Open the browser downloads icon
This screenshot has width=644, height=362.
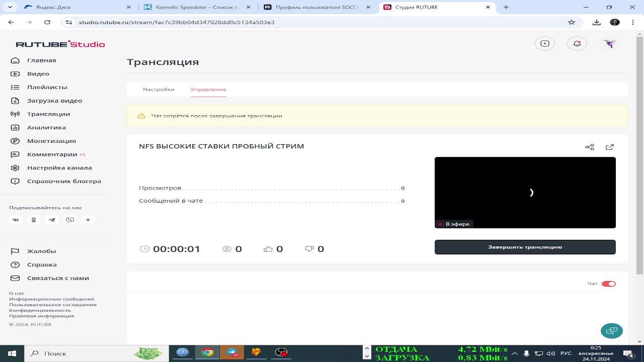[x=597, y=22]
